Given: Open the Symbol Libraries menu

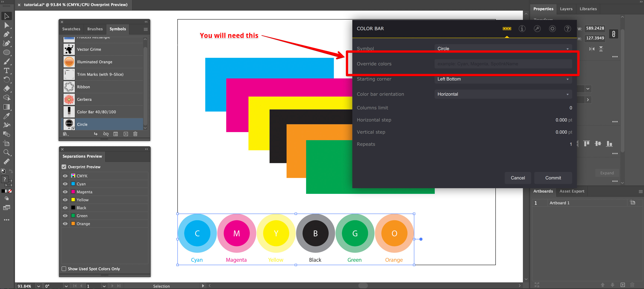Looking at the screenshot, I should click(65, 134).
